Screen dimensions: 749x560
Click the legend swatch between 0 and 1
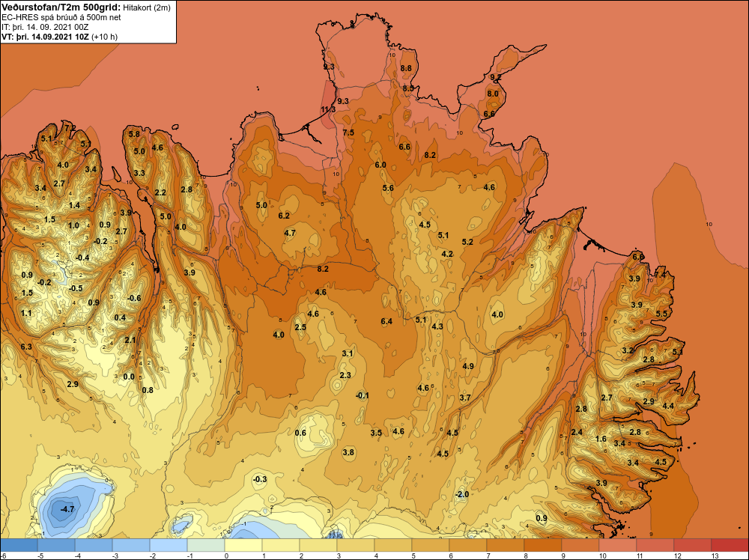tap(243, 545)
